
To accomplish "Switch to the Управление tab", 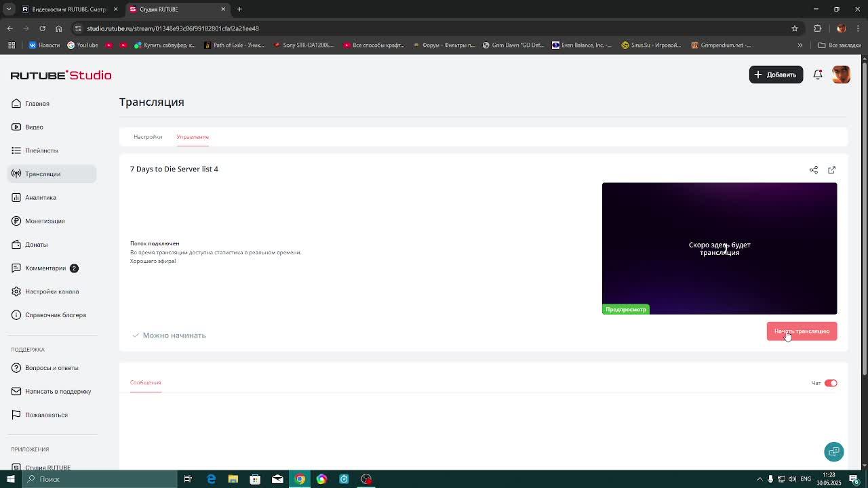I will coord(193,137).
